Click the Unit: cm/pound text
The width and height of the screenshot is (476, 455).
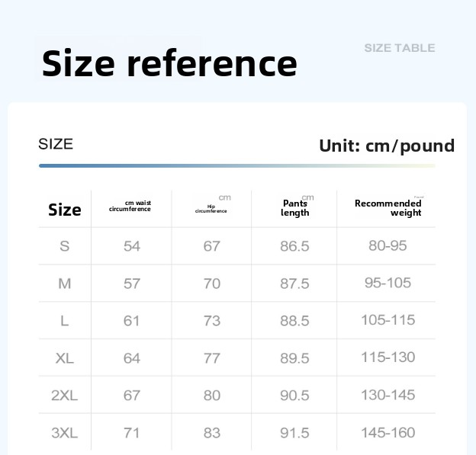387,146
